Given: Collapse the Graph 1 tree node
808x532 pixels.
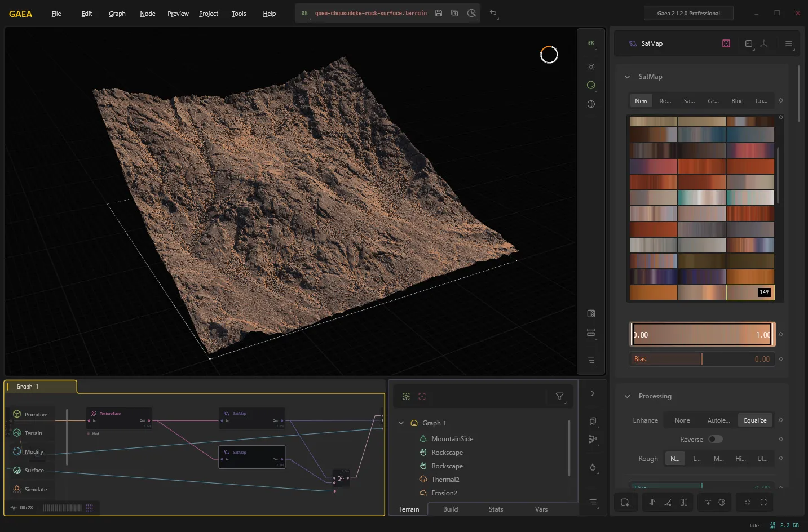Looking at the screenshot, I should pyautogui.click(x=401, y=423).
